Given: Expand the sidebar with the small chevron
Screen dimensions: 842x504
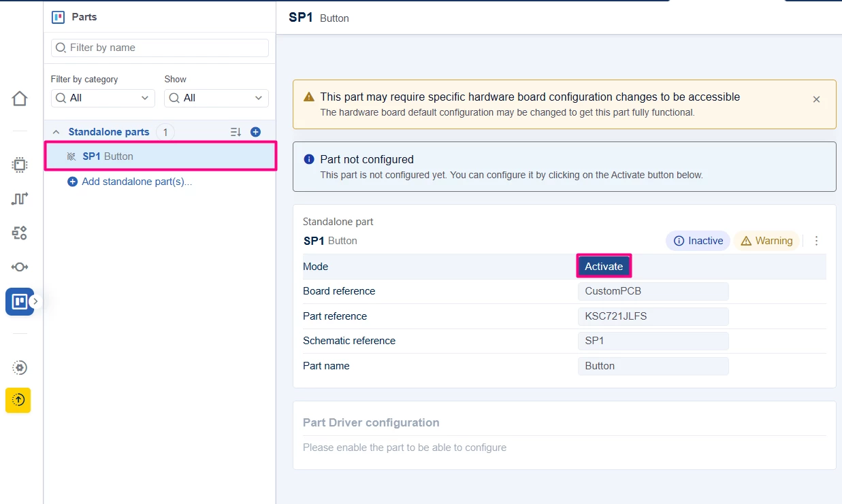Looking at the screenshot, I should coord(36,301).
